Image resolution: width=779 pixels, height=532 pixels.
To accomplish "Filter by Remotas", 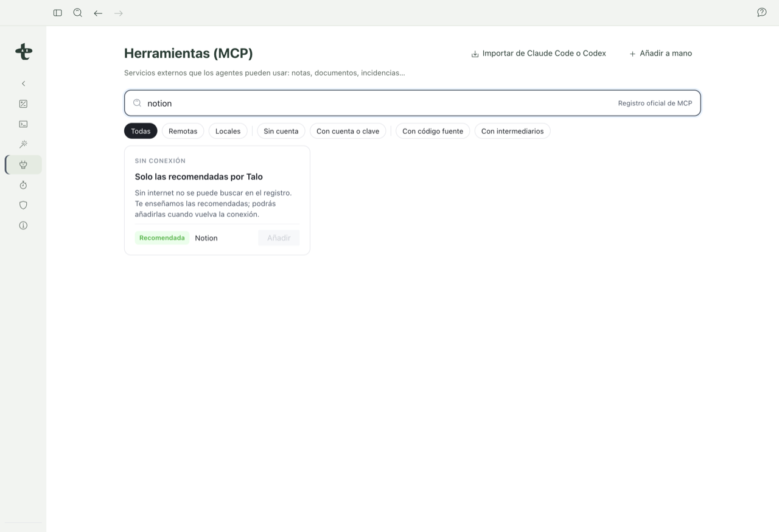I will [x=183, y=131].
